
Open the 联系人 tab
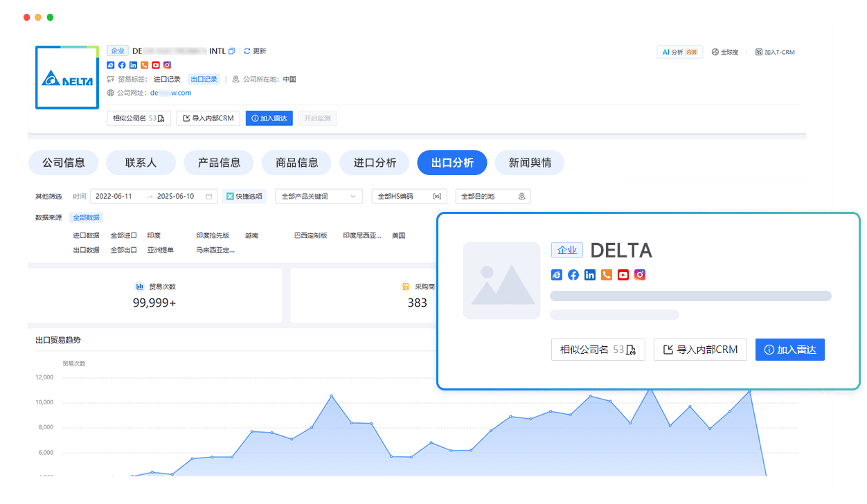pos(141,163)
